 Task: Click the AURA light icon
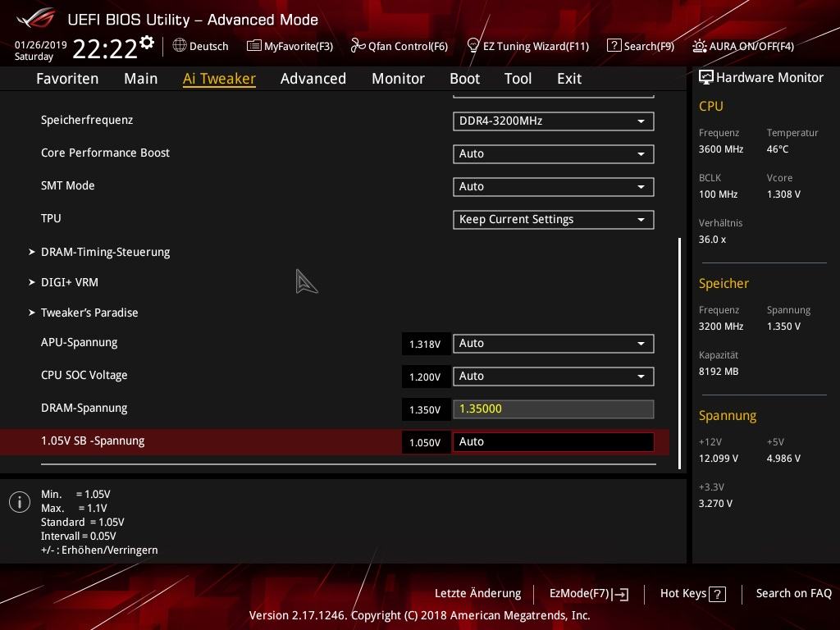click(x=699, y=46)
